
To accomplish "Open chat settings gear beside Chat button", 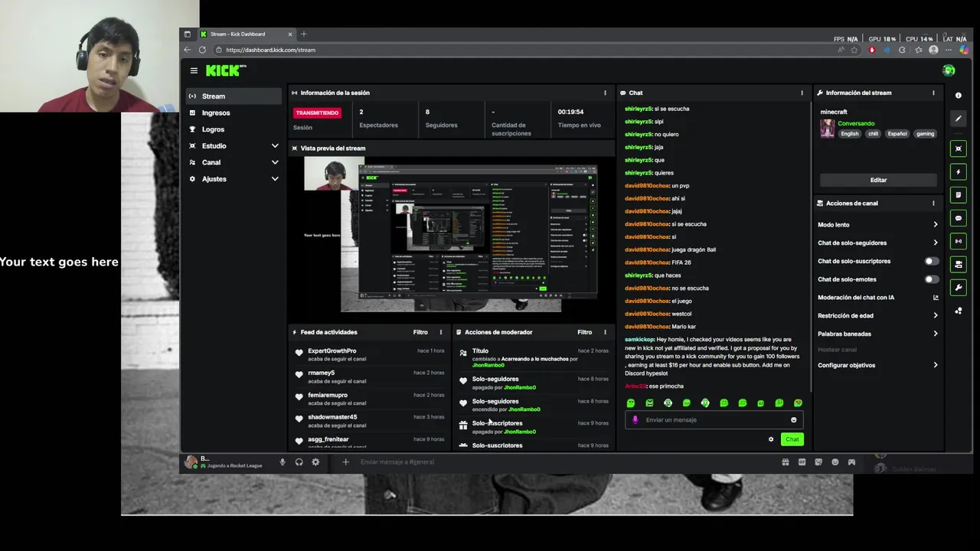I will (x=771, y=439).
